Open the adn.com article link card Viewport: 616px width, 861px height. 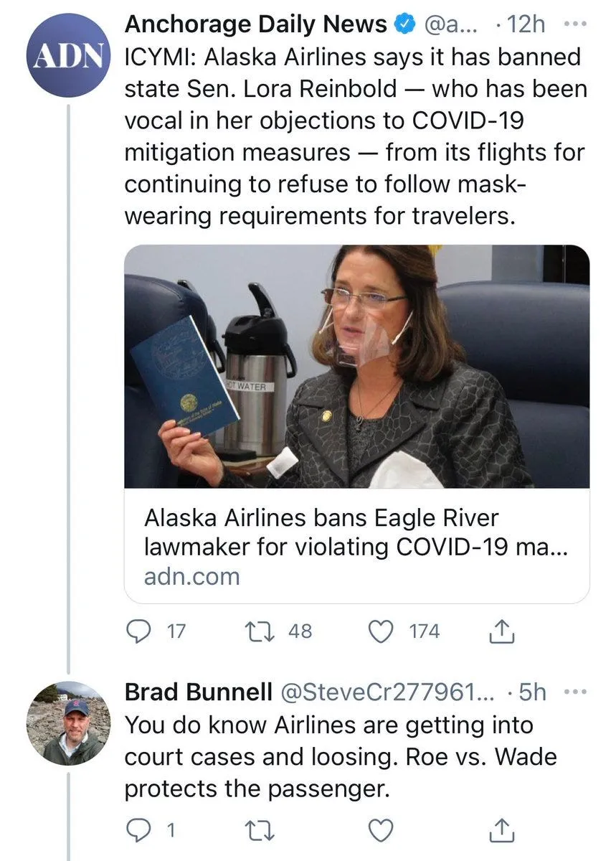pyautogui.click(x=356, y=547)
